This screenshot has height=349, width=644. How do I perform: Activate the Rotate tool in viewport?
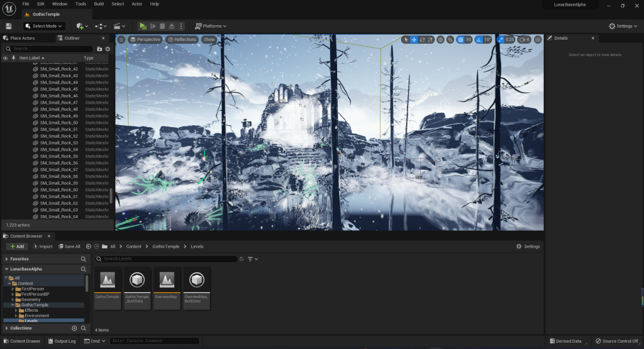(x=422, y=40)
